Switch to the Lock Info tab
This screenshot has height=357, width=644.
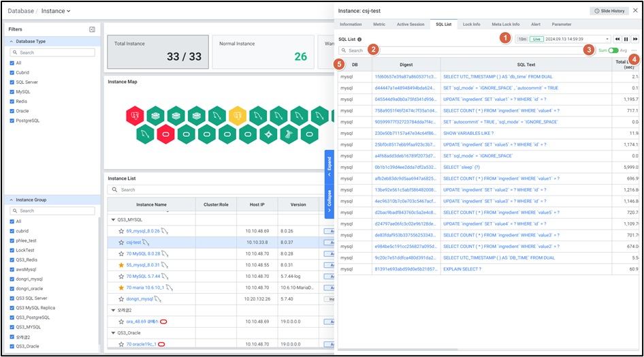(471, 24)
